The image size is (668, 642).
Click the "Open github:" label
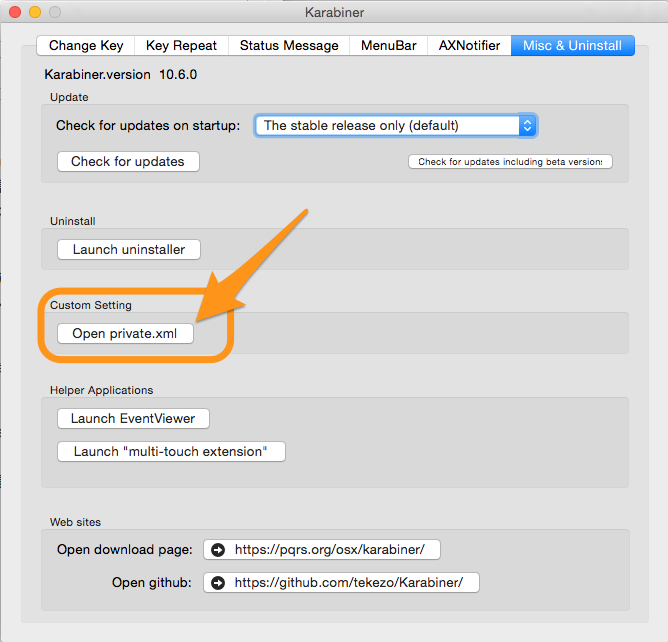coord(152,582)
